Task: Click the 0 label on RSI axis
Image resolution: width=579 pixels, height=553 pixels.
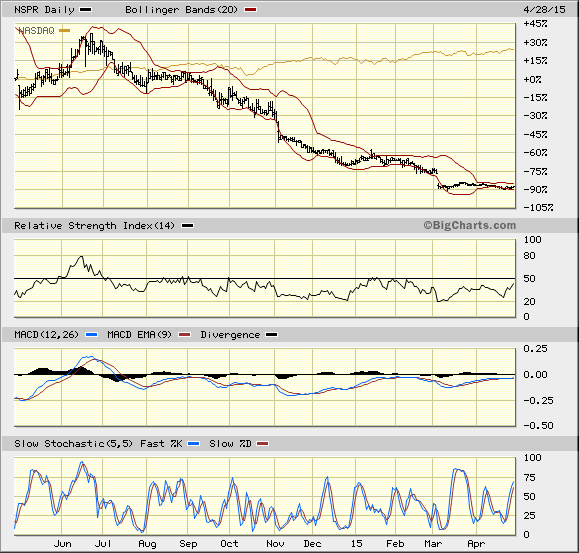Action: point(526,317)
